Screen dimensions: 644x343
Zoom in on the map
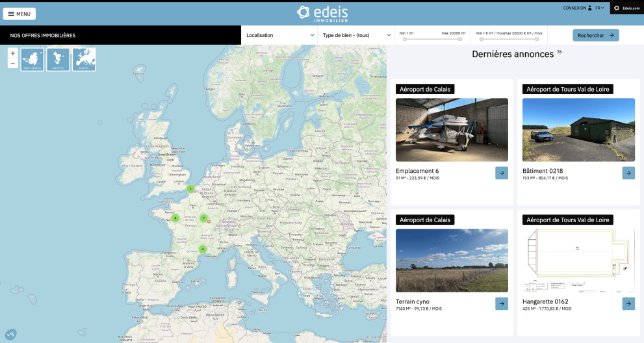click(x=13, y=53)
